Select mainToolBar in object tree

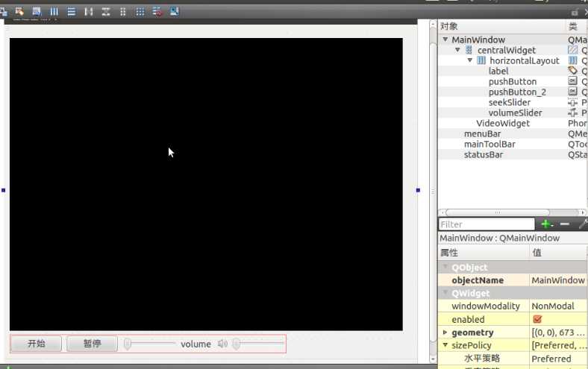coord(490,144)
